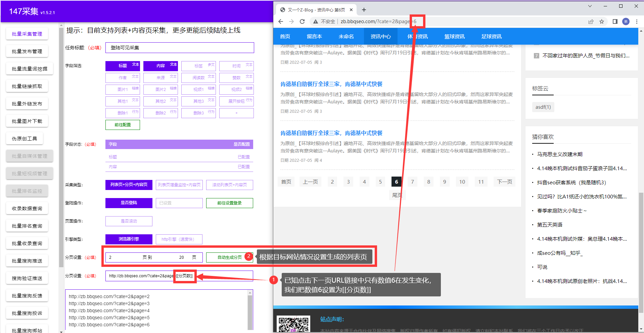Reload the Z-Blog page
Viewport: 644px width, 333px height.
point(302,21)
